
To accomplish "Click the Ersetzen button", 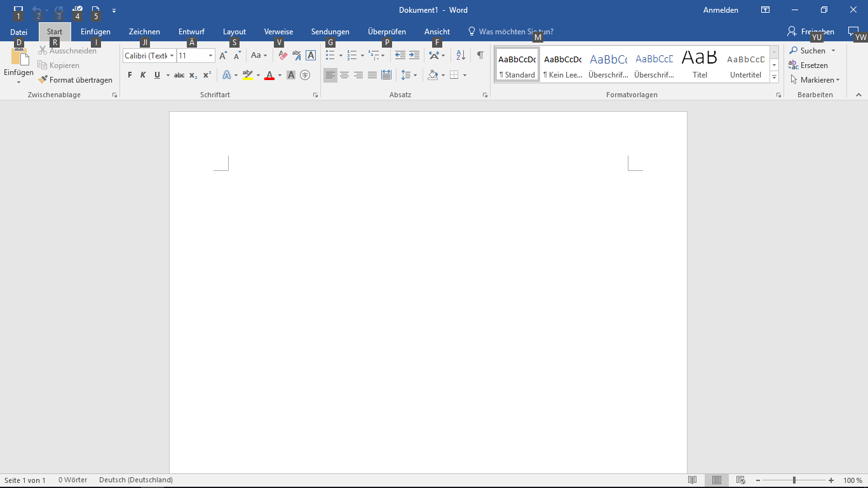I will tap(809, 65).
